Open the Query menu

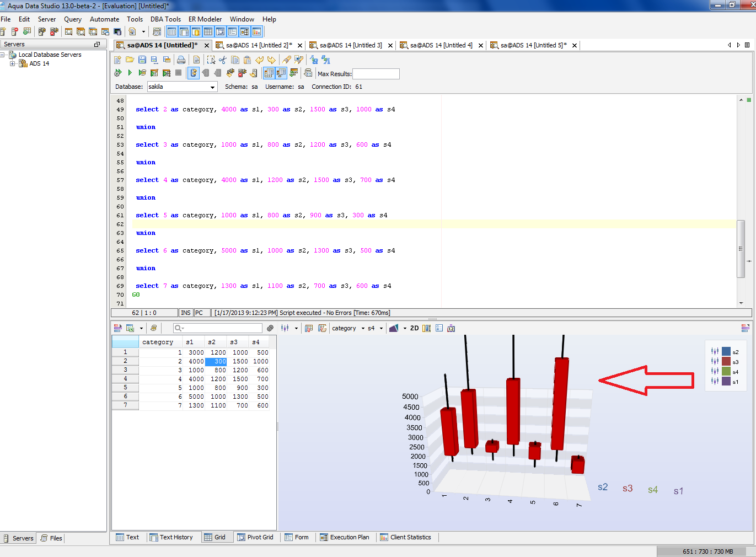(x=73, y=19)
